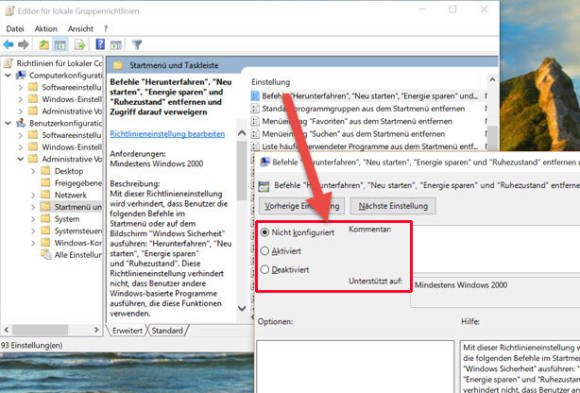Click the action pane toggle icon
Viewport: 580px width, 393px height.
116,45
